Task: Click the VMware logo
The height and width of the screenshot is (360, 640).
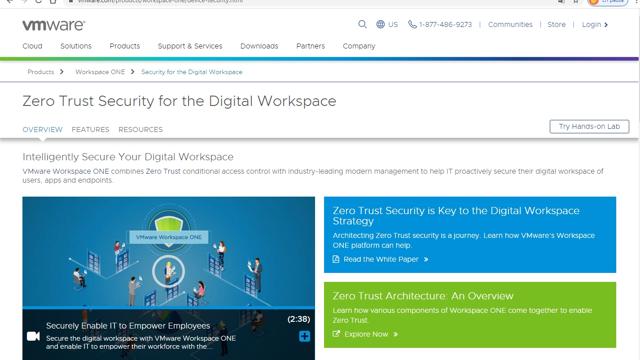Action: [53, 25]
